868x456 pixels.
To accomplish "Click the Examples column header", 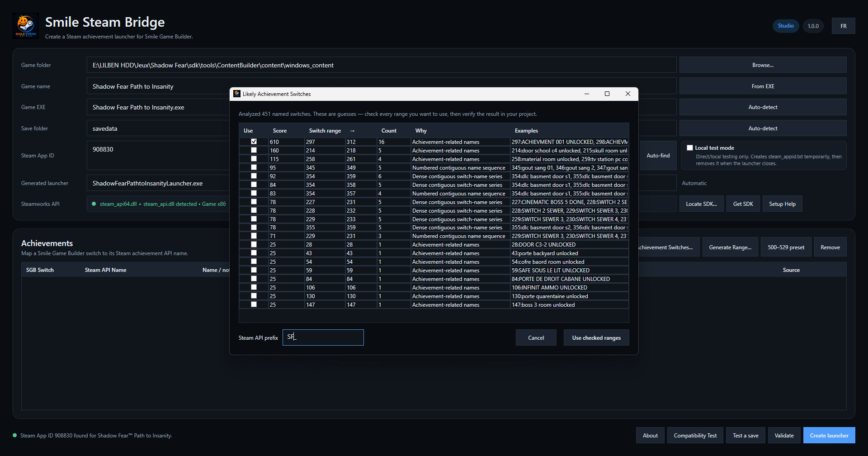I will pyautogui.click(x=526, y=131).
